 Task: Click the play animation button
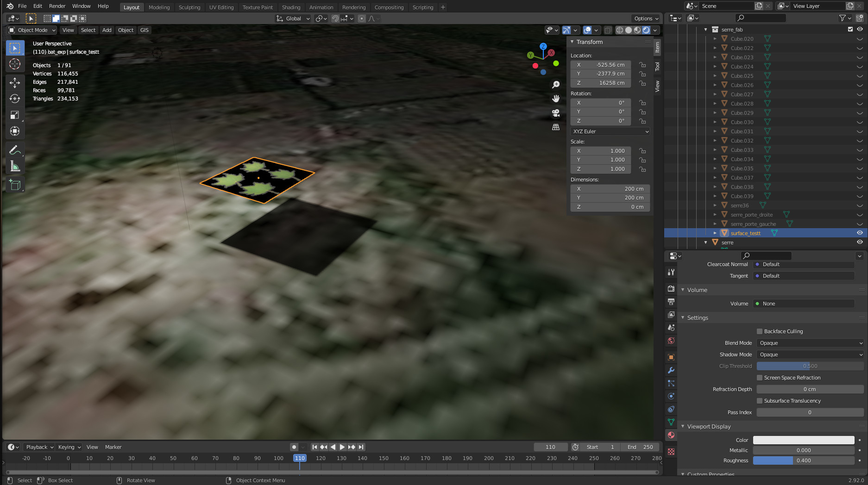(x=342, y=447)
